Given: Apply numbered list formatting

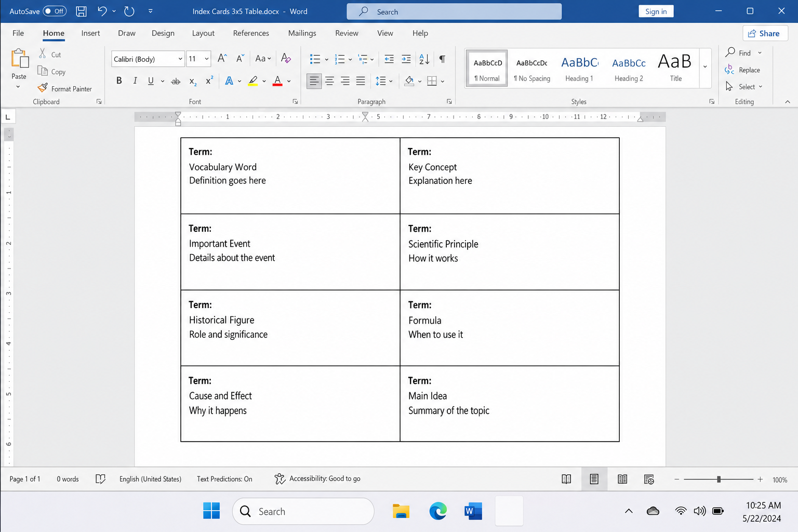Looking at the screenshot, I should tap(340, 59).
